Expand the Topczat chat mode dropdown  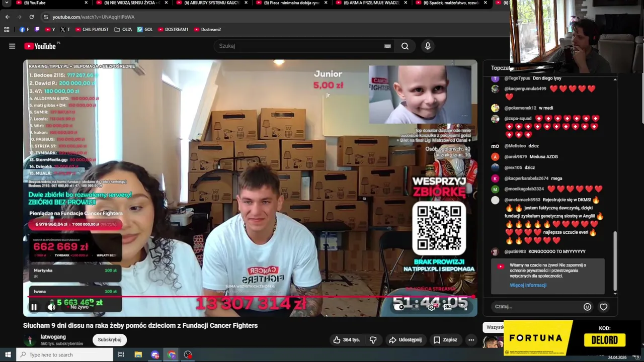tap(500, 68)
